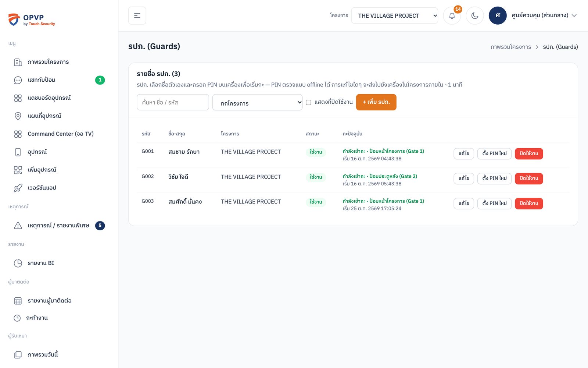
Task: Open the ทุกโครงการ filter dropdown
Action: point(257,102)
